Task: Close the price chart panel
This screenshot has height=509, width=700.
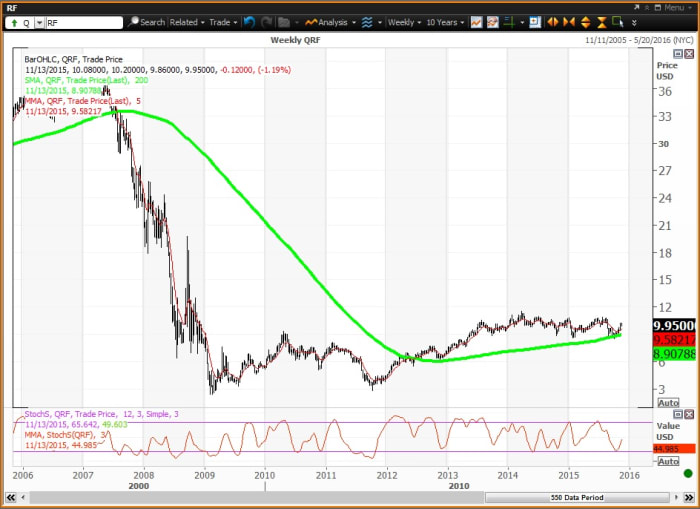Action: (689, 54)
